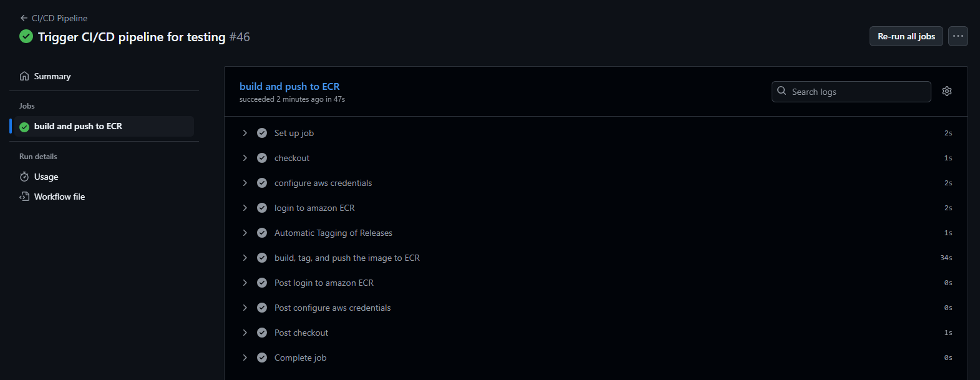Click the Usage stopwatch icon
This screenshot has width=980, height=380.
[24, 177]
